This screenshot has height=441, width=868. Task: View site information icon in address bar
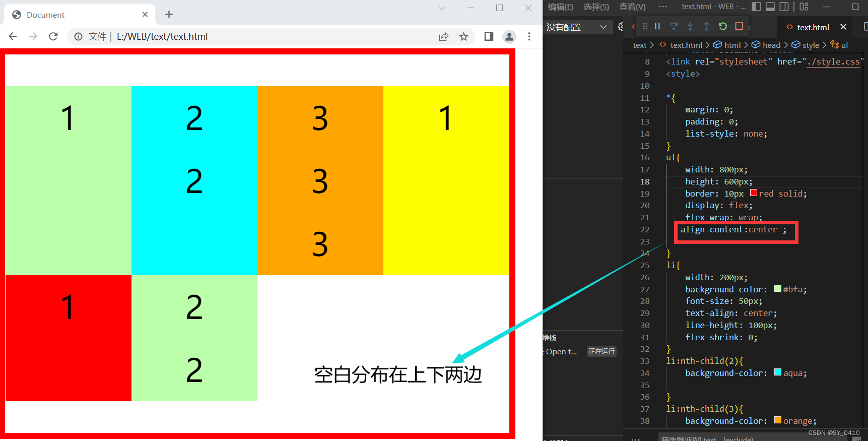[78, 36]
